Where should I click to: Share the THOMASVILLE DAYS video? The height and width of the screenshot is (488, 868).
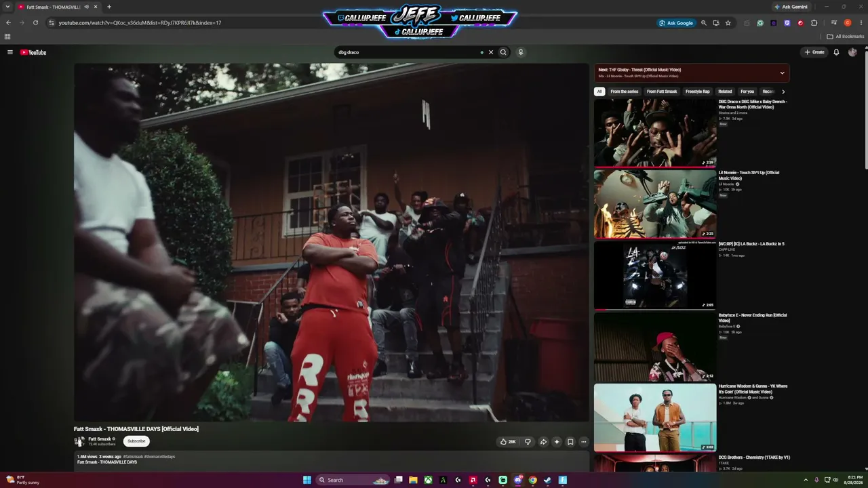pos(543,442)
